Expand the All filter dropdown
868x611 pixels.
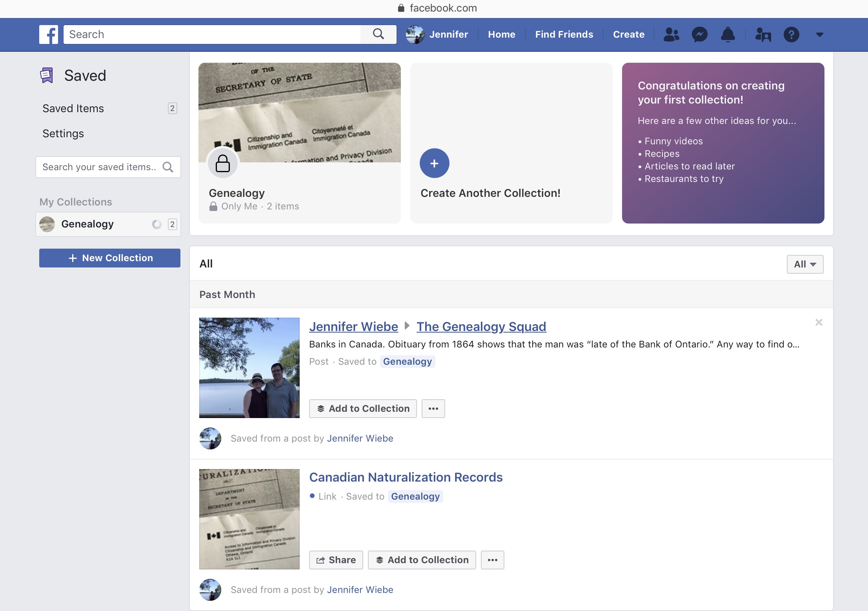pyautogui.click(x=804, y=264)
